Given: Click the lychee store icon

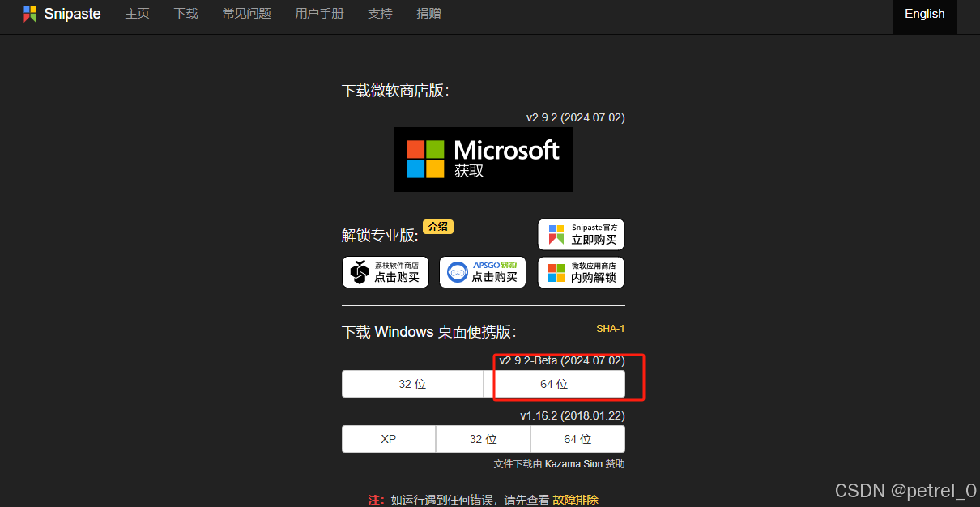Looking at the screenshot, I should coord(360,273).
